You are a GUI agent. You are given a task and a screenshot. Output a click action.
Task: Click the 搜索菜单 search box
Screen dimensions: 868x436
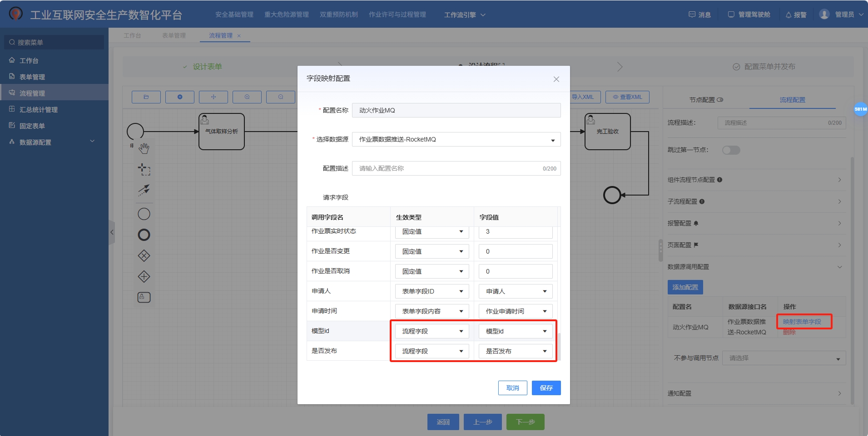[54, 42]
